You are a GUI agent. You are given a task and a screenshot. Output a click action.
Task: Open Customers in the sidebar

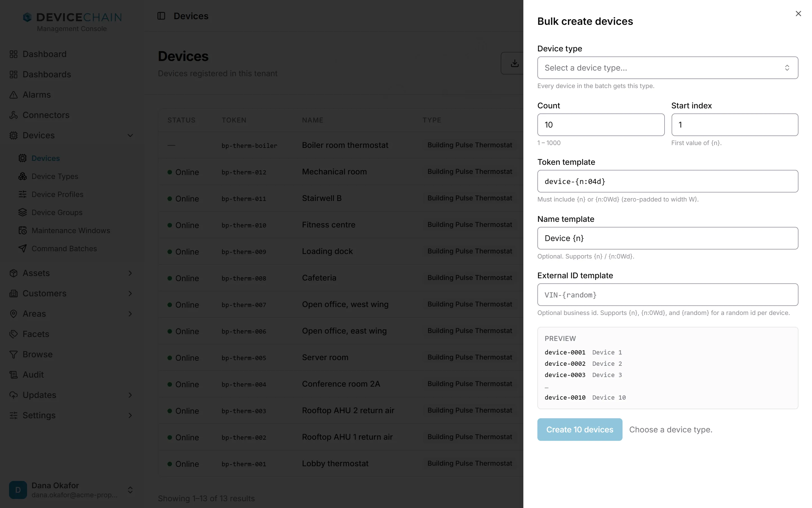[x=44, y=294]
